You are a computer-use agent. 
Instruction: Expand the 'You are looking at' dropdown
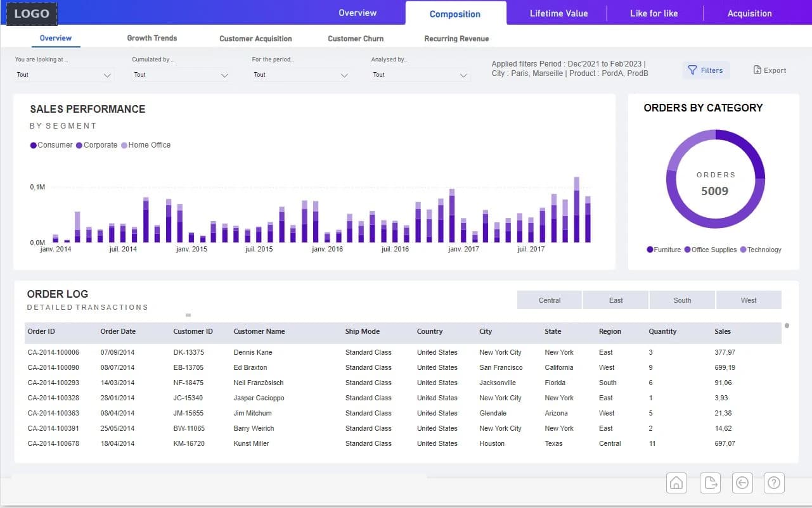click(63, 75)
